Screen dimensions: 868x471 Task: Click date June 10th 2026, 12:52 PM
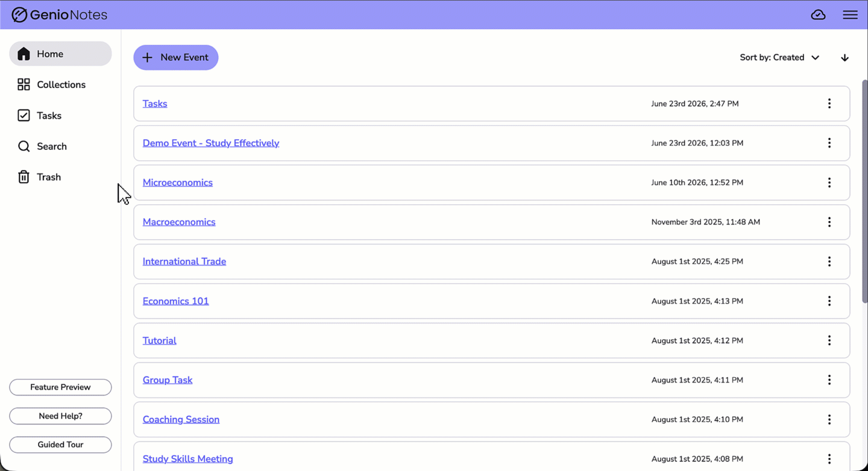697,182
